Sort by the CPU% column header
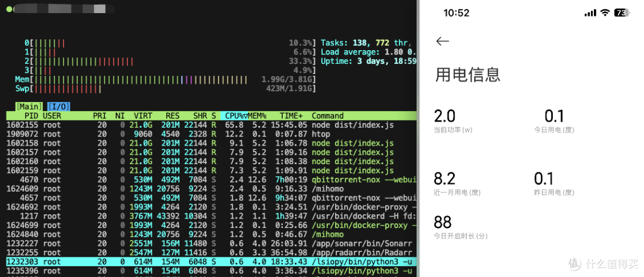This screenshot has height=277, width=644. coord(234,116)
